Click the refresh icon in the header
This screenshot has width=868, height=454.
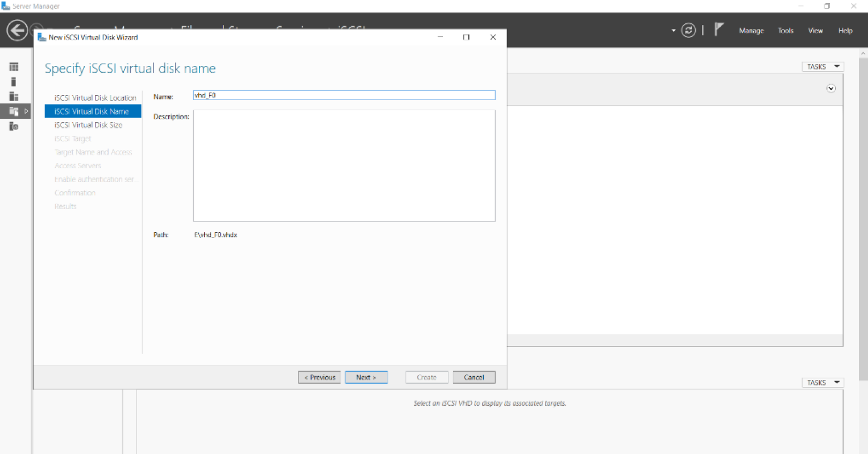688,31
